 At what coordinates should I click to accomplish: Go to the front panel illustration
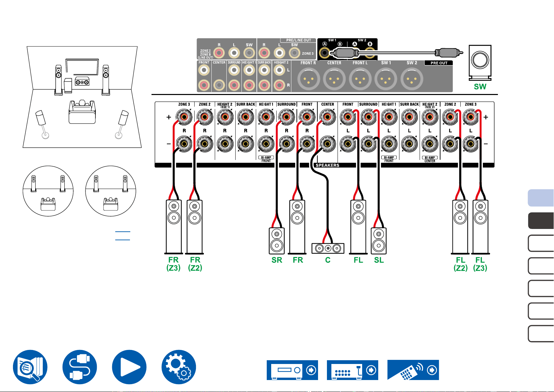tap(292, 370)
